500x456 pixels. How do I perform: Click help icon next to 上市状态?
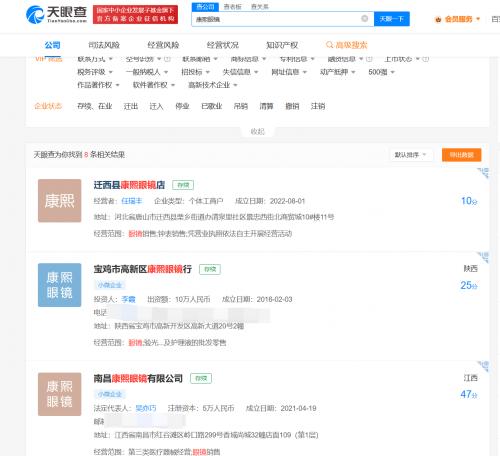point(426,59)
